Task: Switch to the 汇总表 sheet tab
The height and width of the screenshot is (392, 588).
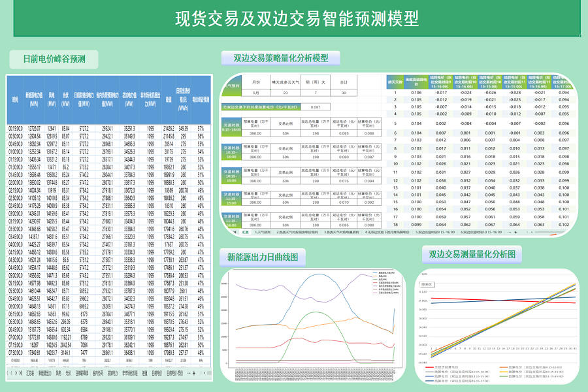Action: click(x=31, y=372)
